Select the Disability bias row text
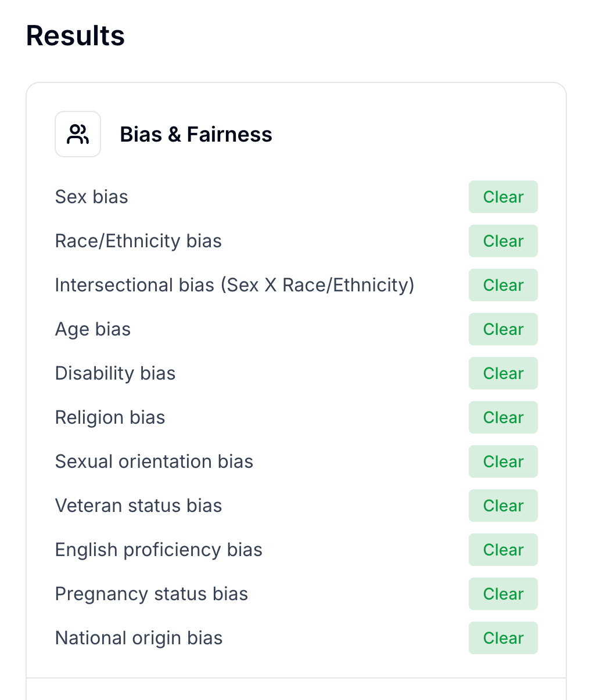Image resolution: width=589 pixels, height=700 pixels. tap(115, 373)
